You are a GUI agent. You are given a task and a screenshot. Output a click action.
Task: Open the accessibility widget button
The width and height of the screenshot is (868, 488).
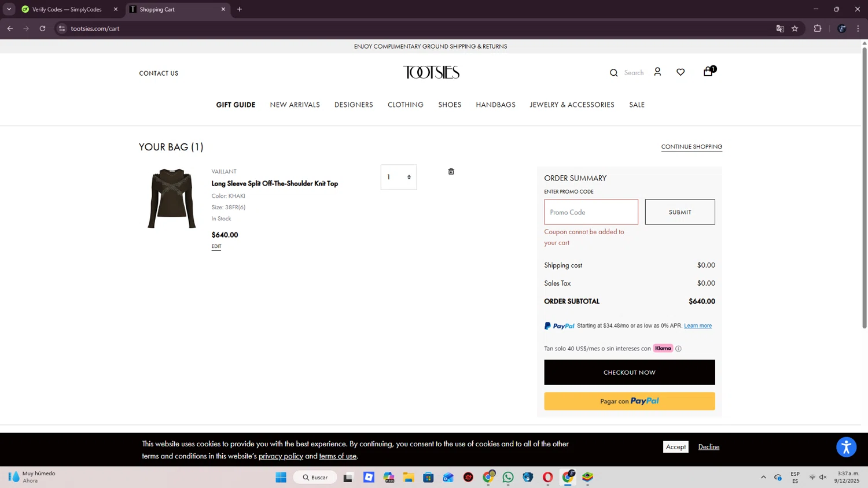click(x=846, y=447)
